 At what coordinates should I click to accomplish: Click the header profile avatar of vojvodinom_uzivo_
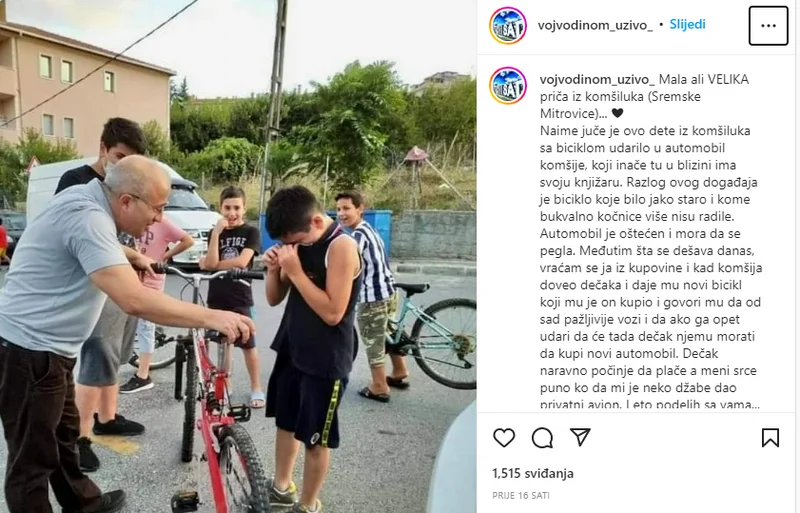[x=508, y=26]
